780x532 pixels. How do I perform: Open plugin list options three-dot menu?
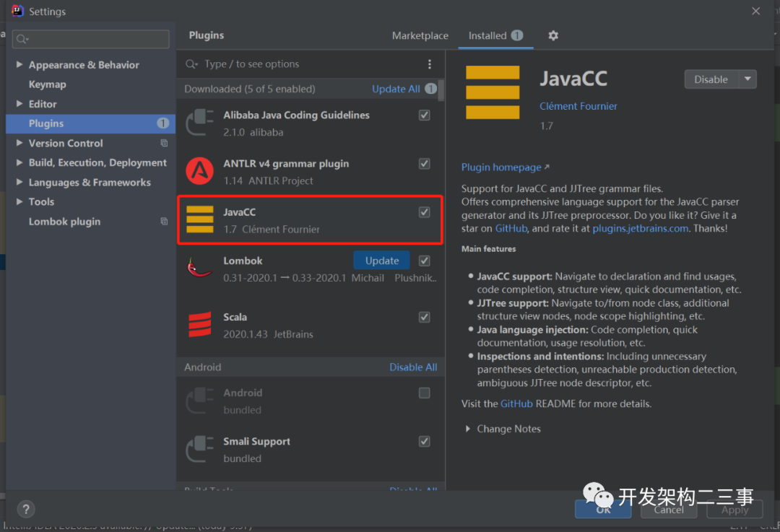[x=429, y=64]
